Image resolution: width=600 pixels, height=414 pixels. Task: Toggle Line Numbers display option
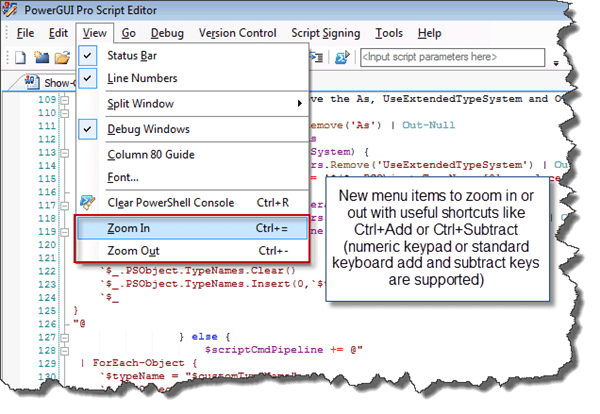click(x=142, y=78)
